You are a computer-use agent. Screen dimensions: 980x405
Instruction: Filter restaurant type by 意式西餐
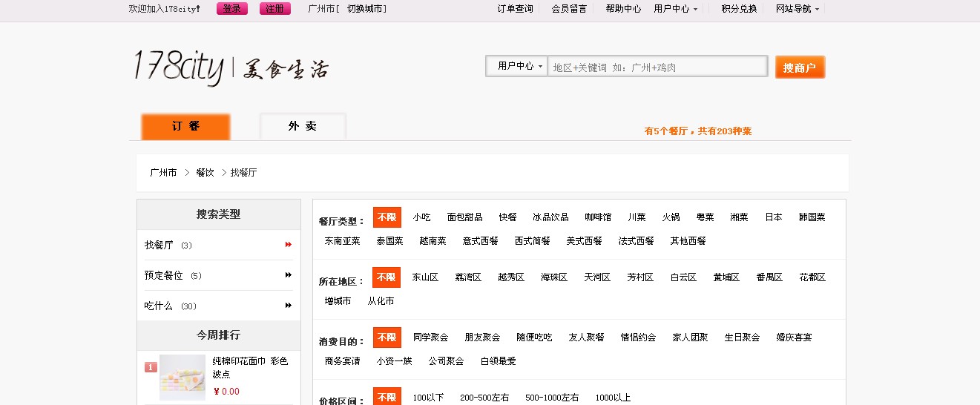[x=480, y=241]
